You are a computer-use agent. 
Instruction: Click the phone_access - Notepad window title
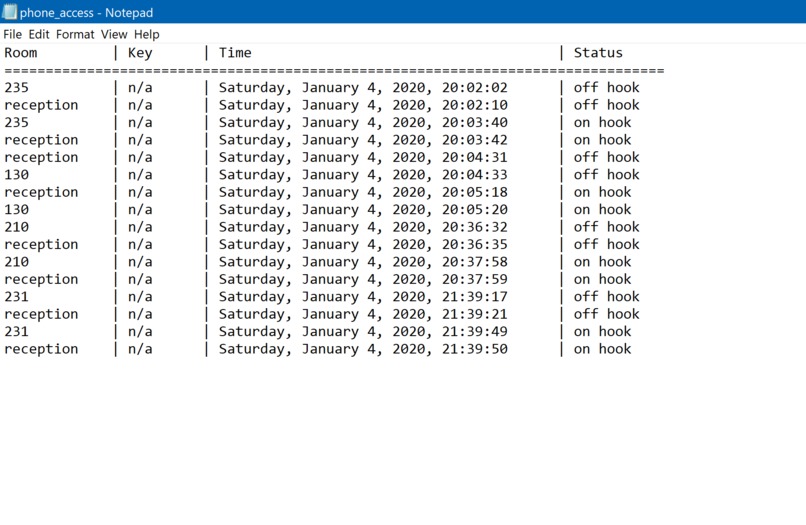pyautogui.click(x=86, y=12)
